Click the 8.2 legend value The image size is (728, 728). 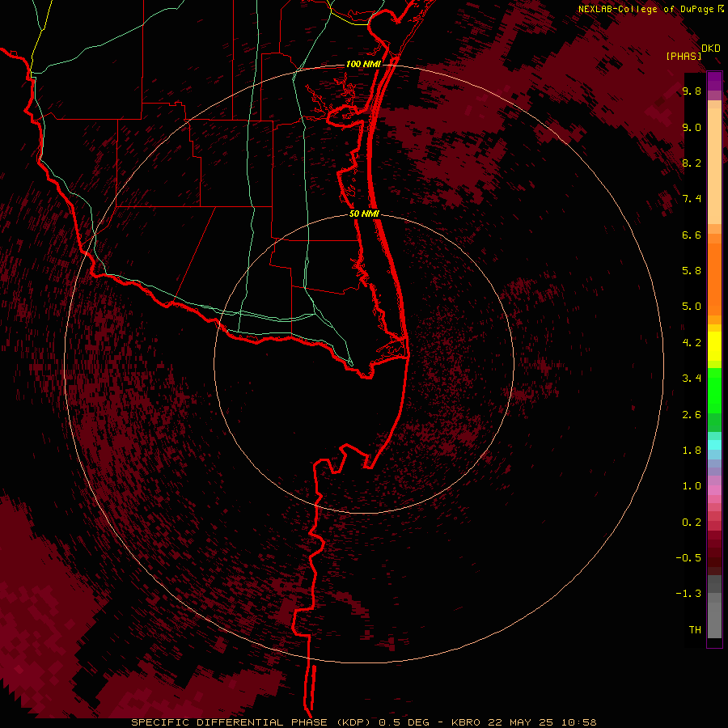(692, 163)
